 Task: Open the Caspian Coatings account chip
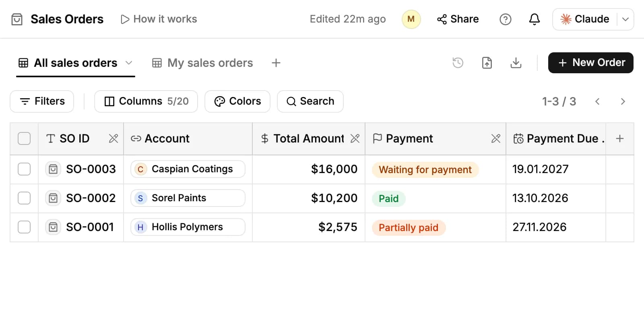coord(188,169)
